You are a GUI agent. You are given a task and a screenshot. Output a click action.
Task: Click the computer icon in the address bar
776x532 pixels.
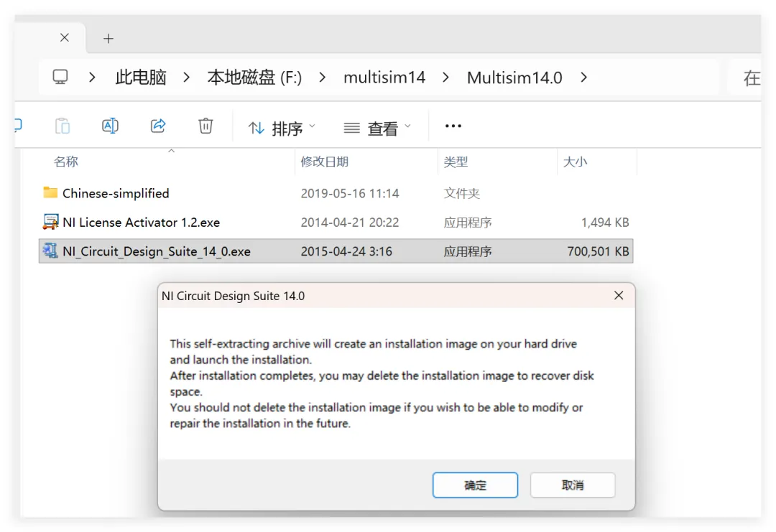[x=60, y=77]
